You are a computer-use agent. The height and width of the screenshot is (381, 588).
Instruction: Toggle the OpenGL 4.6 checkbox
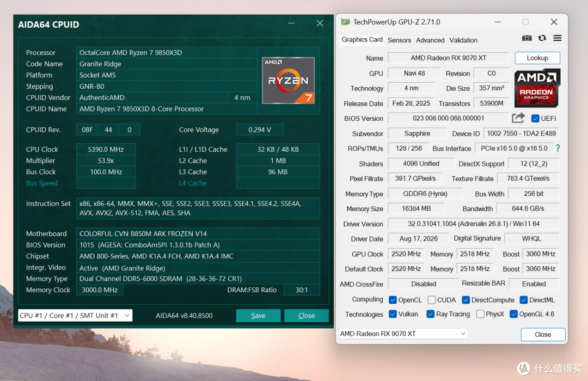[514, 314]
